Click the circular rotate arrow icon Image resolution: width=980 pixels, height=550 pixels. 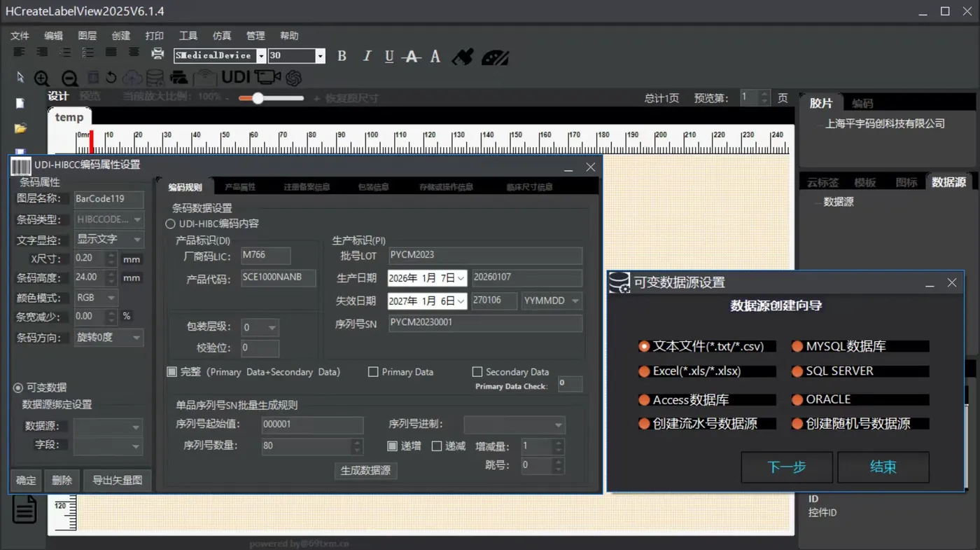coord(111,78)
